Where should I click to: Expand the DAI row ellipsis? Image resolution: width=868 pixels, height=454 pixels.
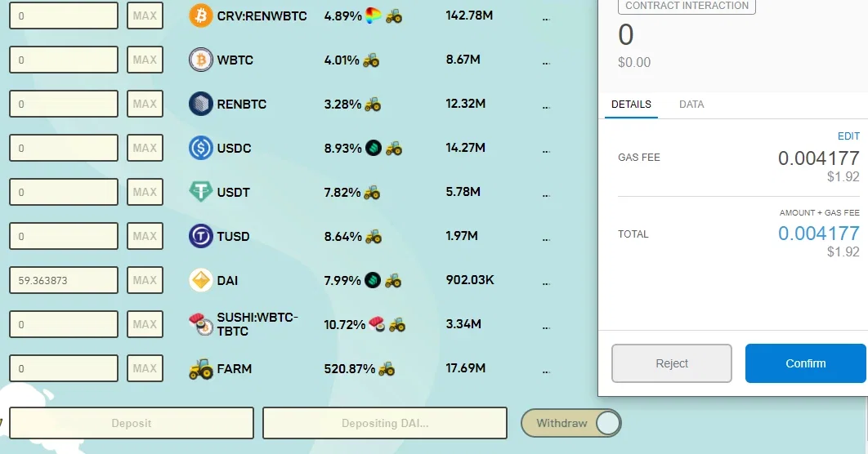(x=546, y=283)
